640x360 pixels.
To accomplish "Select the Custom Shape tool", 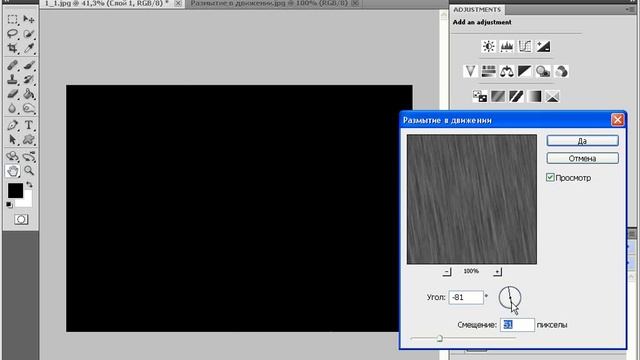I will (29, 140).
